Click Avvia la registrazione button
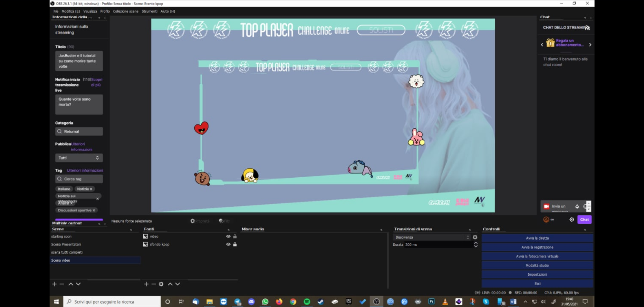Viewport: 644px width, 307px height. point(537,247)
